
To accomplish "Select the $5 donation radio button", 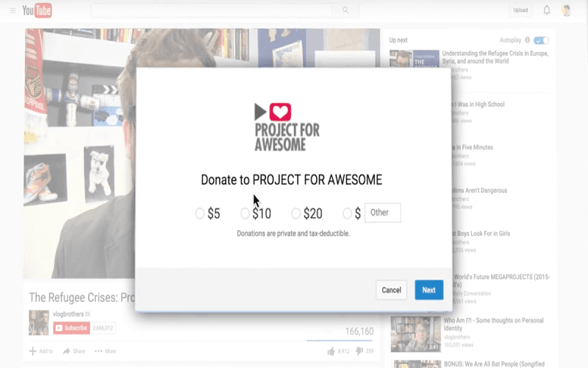I will coord(200,213).
